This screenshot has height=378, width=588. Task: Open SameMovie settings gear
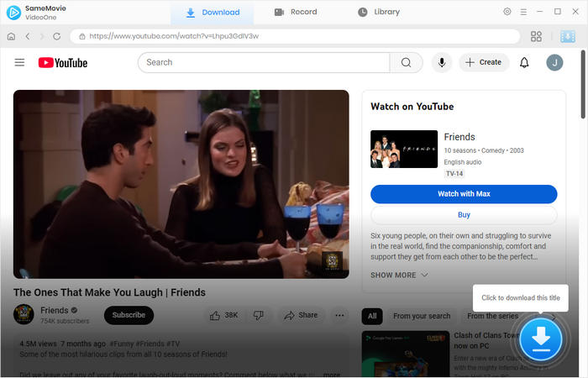507,12
